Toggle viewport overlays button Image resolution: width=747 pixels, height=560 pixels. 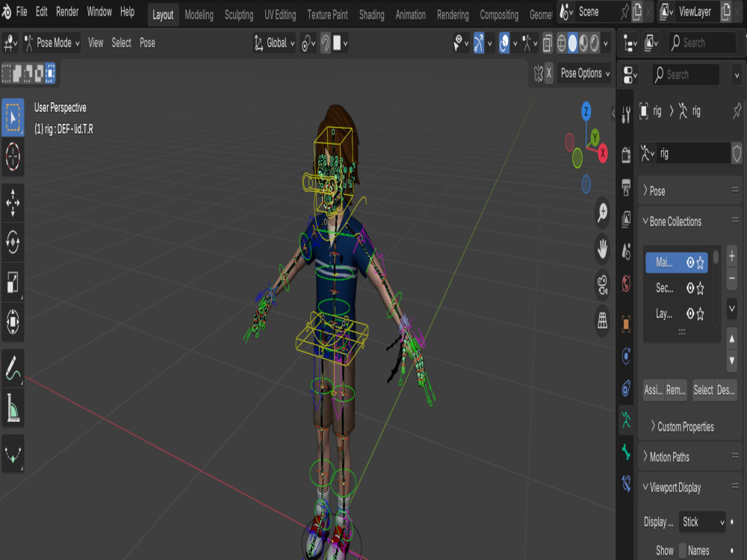click(x=504, y=43)
